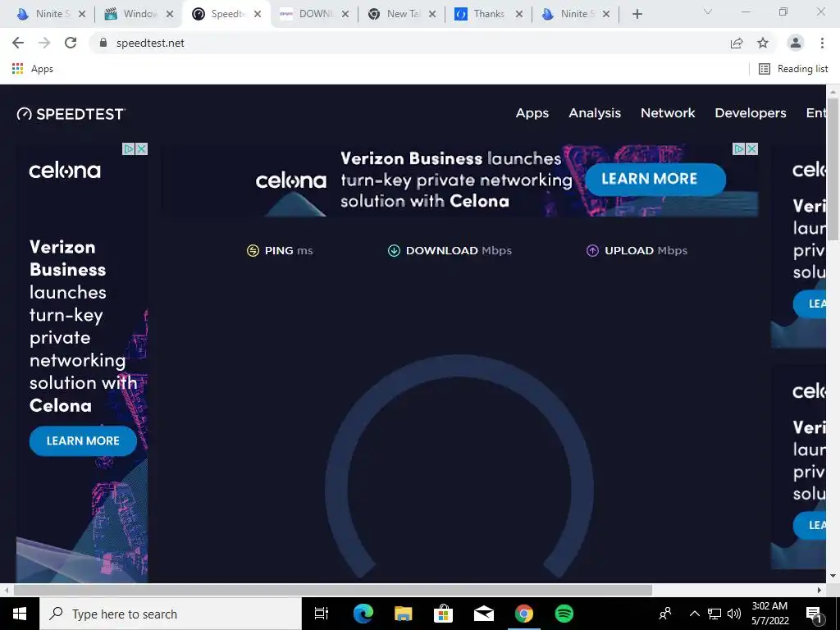
Task: Open Network in Speedtest navigation
Action: [x=668, y=113]
